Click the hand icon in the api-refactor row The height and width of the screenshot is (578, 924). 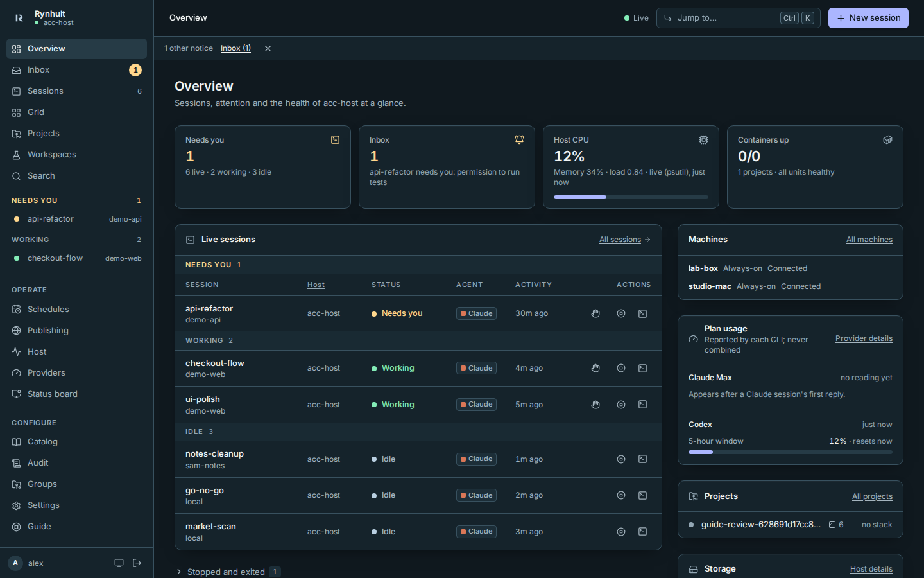pyautogui.click(x=595, y=313)
